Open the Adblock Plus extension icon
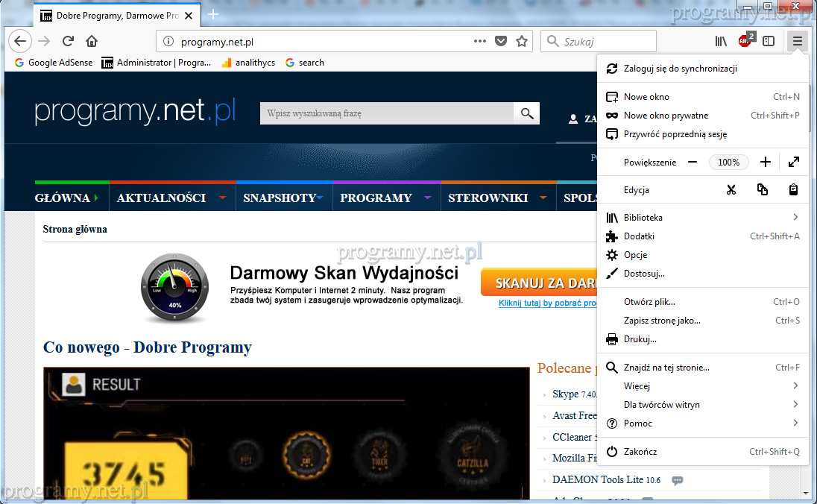The image size is (817, 504). [745, 40]
